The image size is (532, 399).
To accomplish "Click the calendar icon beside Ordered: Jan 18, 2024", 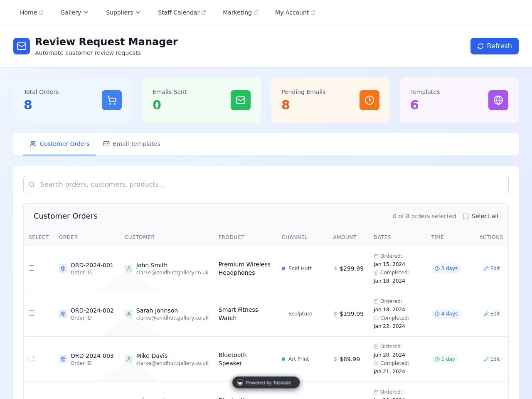I will (376, 301).
